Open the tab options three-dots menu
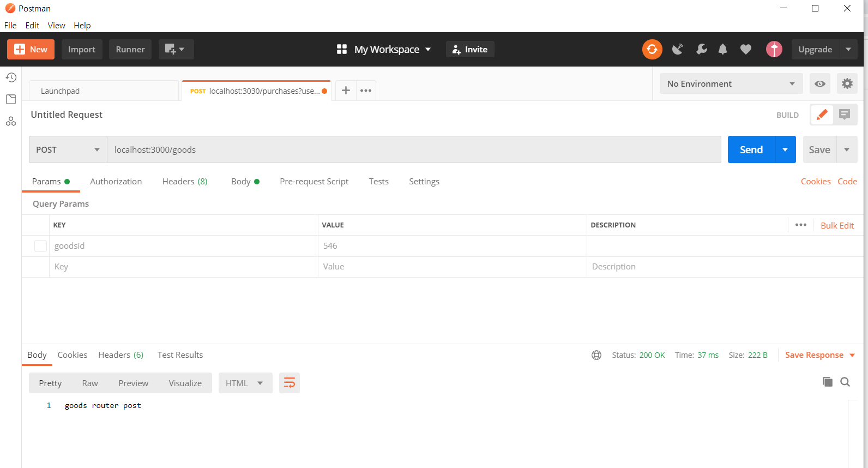The image size is (868, 468). click(366, 91)
